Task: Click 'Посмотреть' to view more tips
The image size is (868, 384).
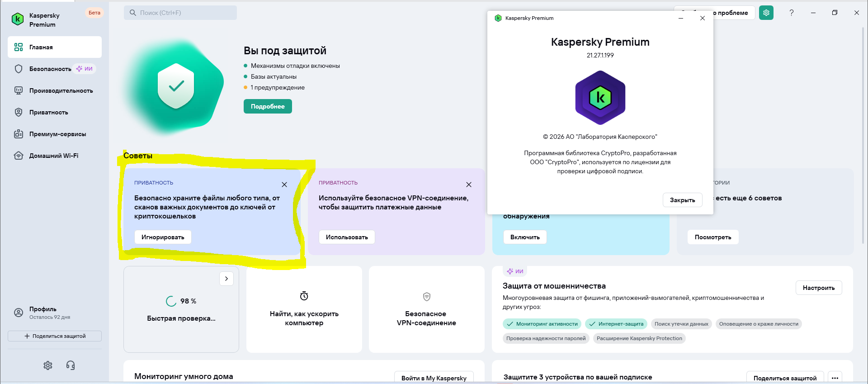Action: pos(713,237)
